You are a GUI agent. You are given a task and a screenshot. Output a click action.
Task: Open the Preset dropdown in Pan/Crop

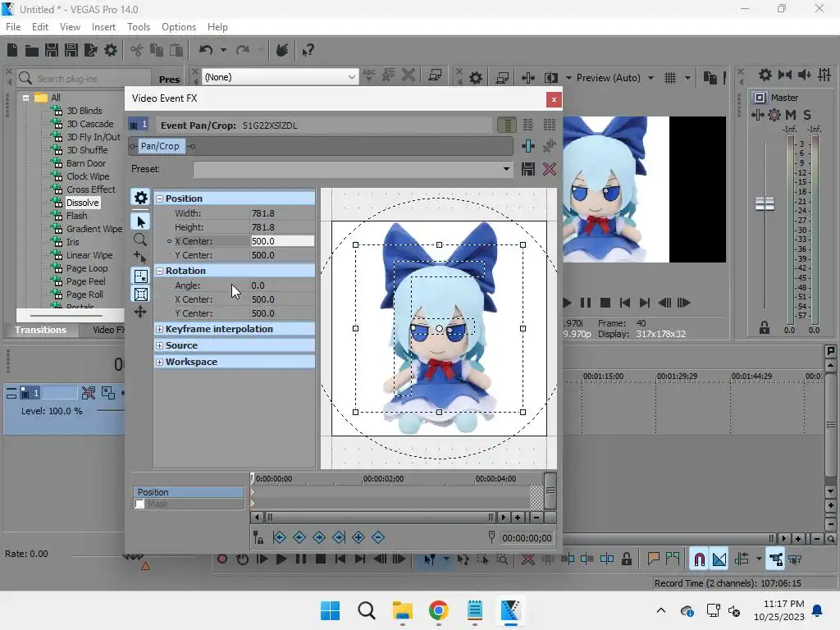(506, 169)
